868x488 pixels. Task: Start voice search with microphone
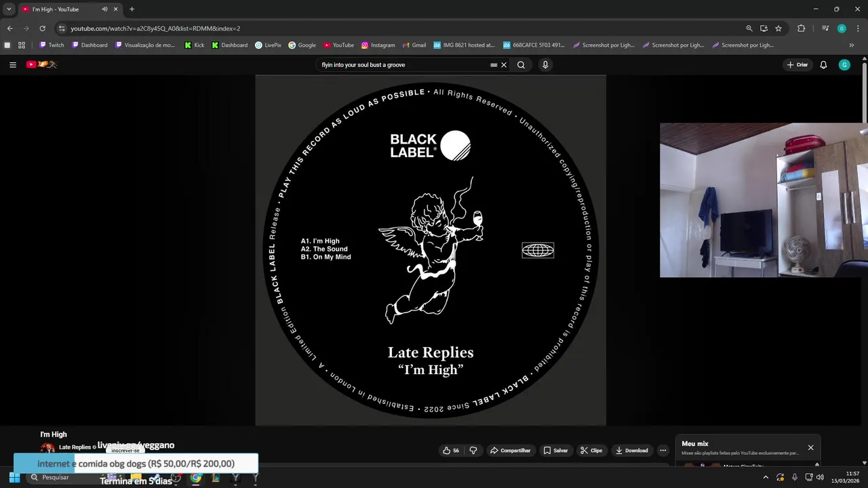(x=545, y=65)
